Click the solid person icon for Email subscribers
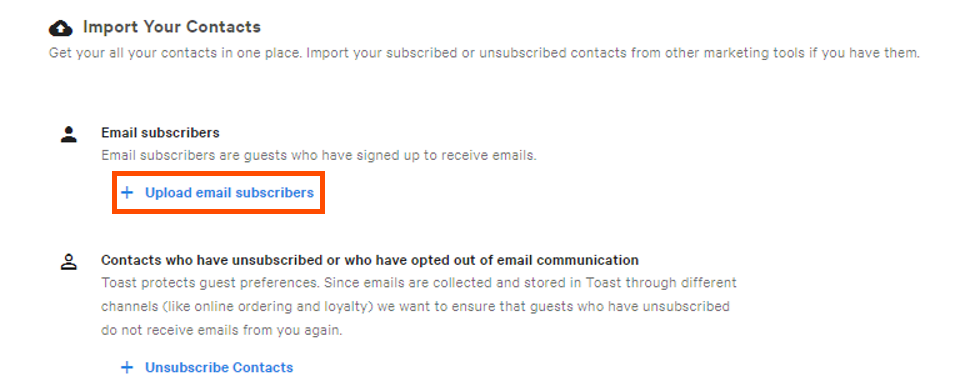This screenshot has width=970, height=391. [69, 135]
